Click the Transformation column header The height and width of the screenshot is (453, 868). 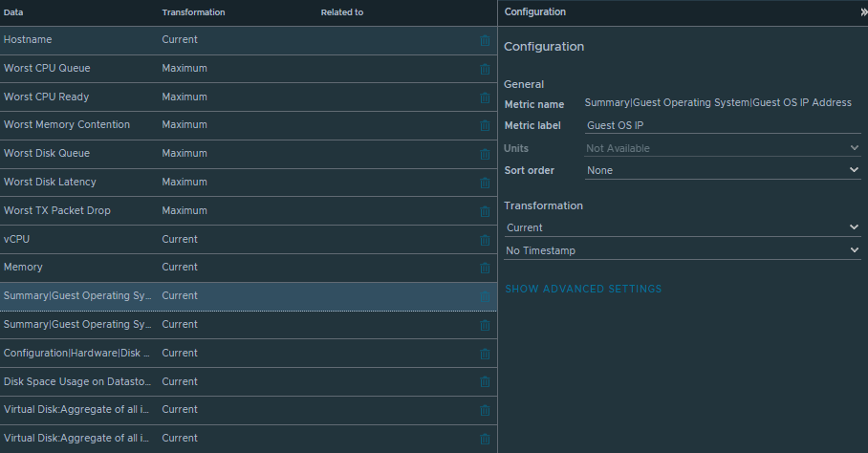click(193, 12)
